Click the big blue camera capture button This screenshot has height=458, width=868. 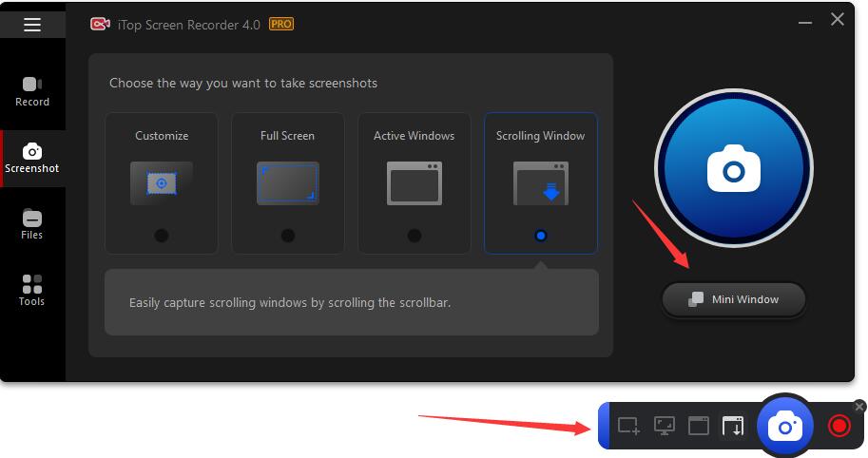[x=734, y=168]
